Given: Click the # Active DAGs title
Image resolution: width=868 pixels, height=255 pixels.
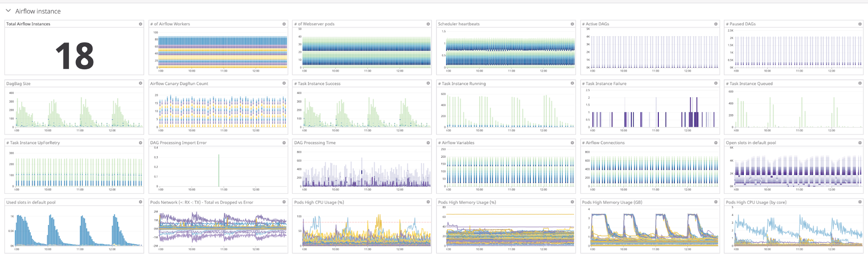Looking at the screenshot, I should [x=596, y=24].
